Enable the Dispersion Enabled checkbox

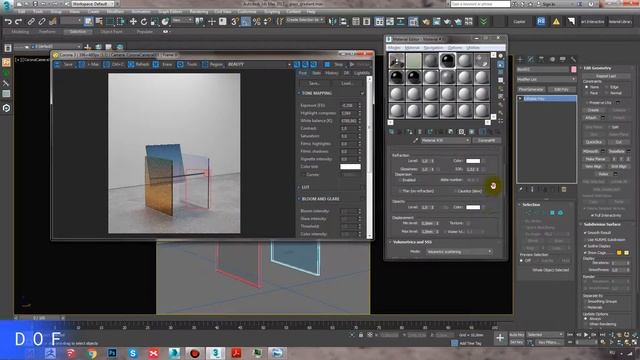click(400, 180)
